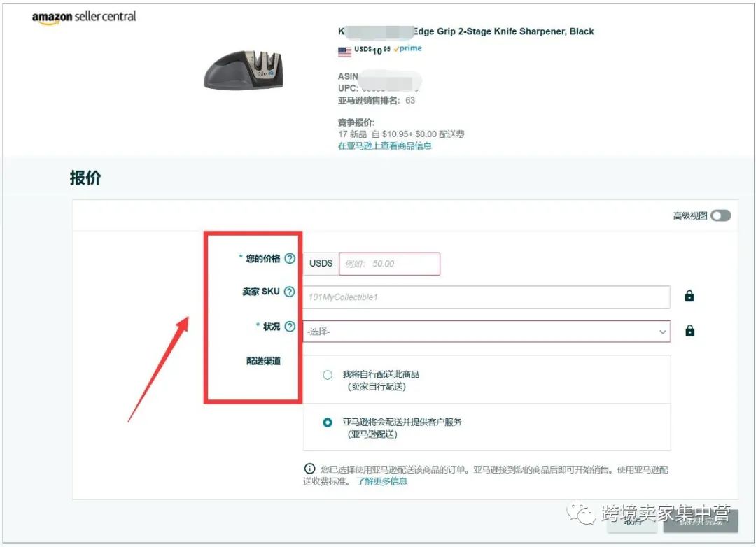Click the Amazon Seller Central logo
The width and height of the screenshot is (756, 547).
(x=83, y=16)
